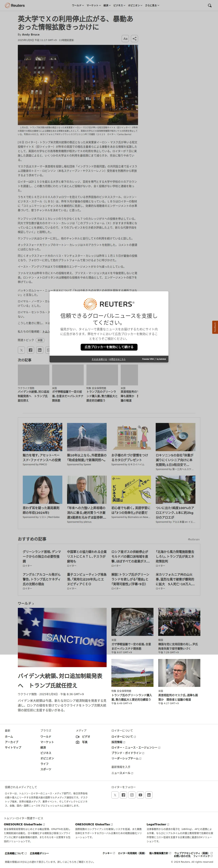218x868 pixels.
Task: Expand the マーケット menu in top navigation
Action: [94, 5]
